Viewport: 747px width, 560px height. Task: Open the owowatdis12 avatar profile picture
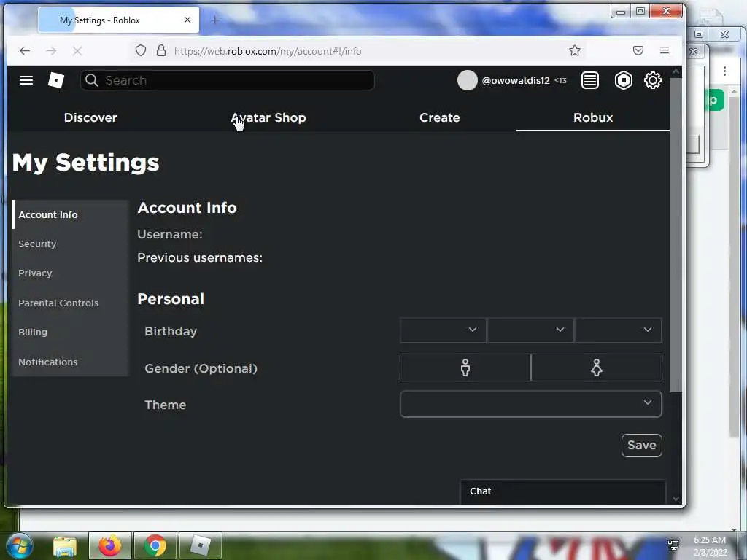pos(467,80)
